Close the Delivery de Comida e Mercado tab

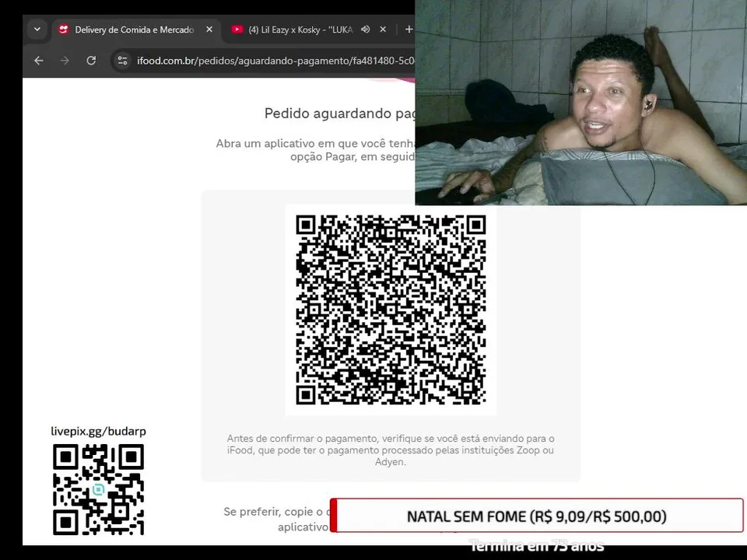click(x=209, y=30)
